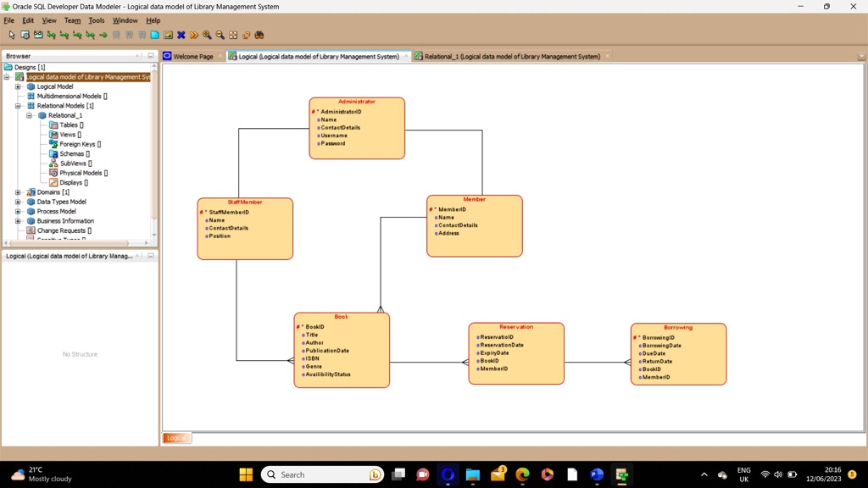Select the pointer tool in the toolbar
868x488 pixels.
pos(11,35)
